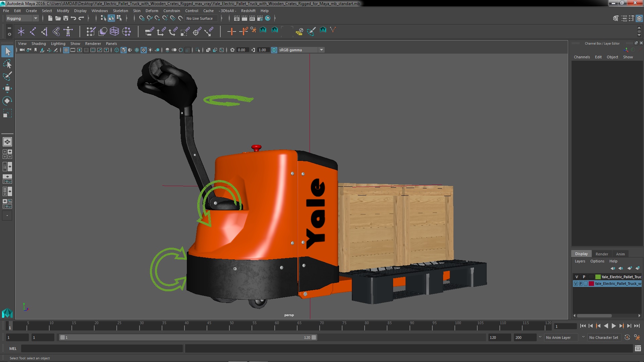The width and height of the screenshot is (644, 362).
Task: Step forward to next key
Action: [x=621, y=326]
